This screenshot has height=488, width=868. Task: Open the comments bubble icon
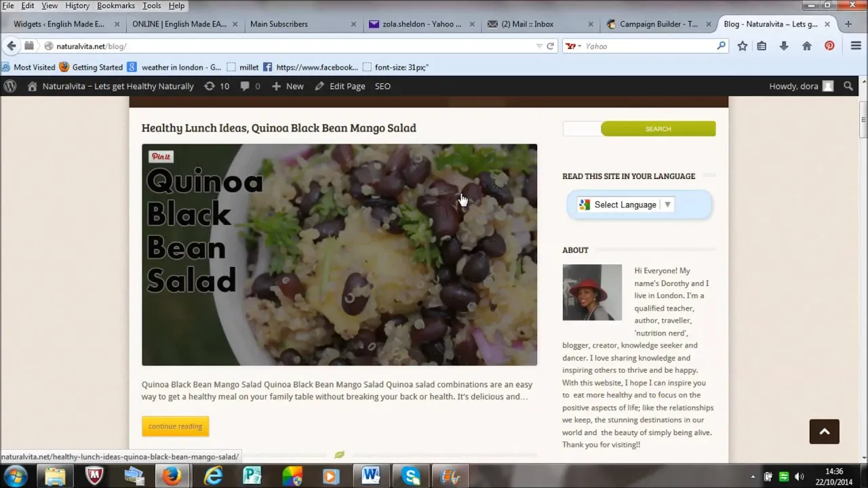pos(245,86)
